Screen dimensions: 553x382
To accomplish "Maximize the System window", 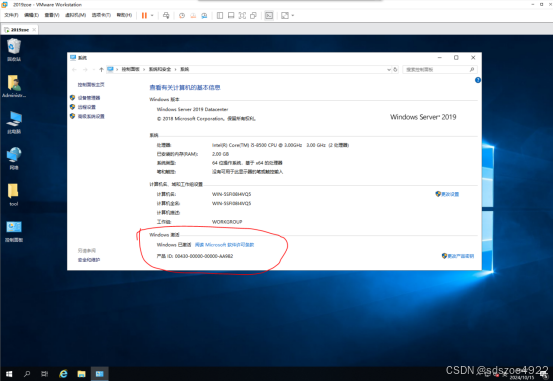I will click(456, 57).
